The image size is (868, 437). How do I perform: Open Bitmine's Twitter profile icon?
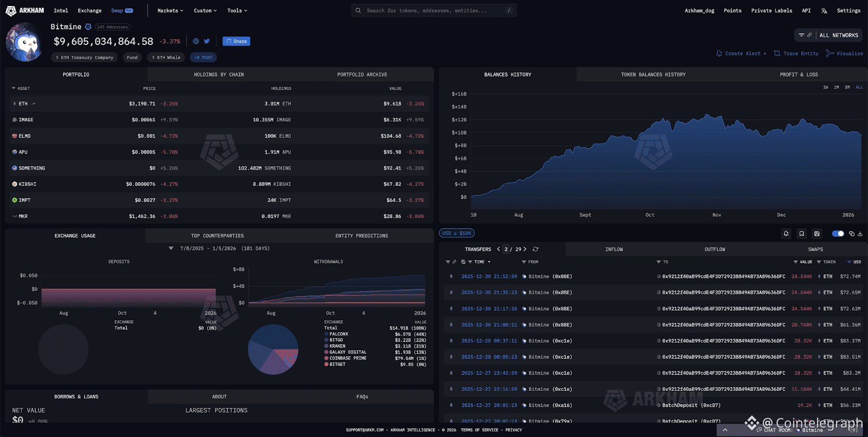point(207,41)
